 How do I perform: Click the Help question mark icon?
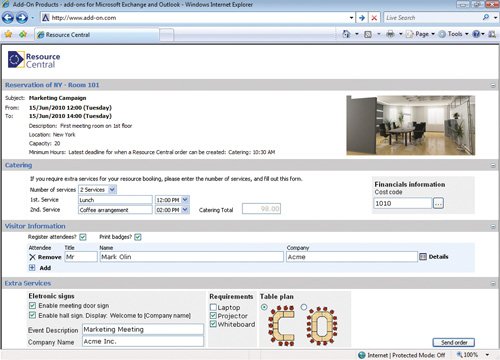(x=476, y=34)
